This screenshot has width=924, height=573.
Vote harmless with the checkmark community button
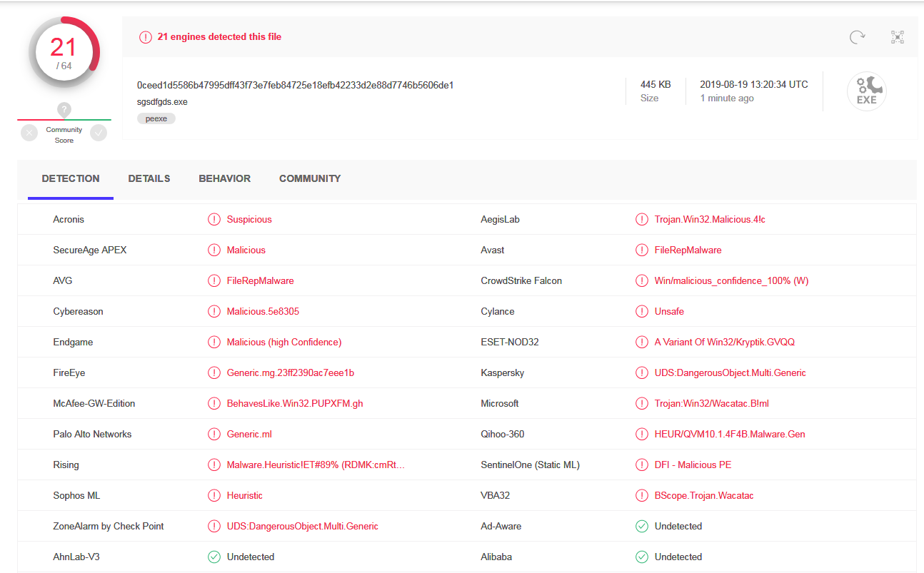tap(99, 133)
